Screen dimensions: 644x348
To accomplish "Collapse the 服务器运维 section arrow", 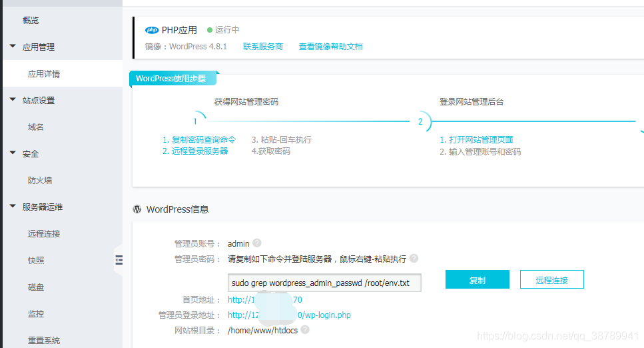I will [x=13, y=206].
